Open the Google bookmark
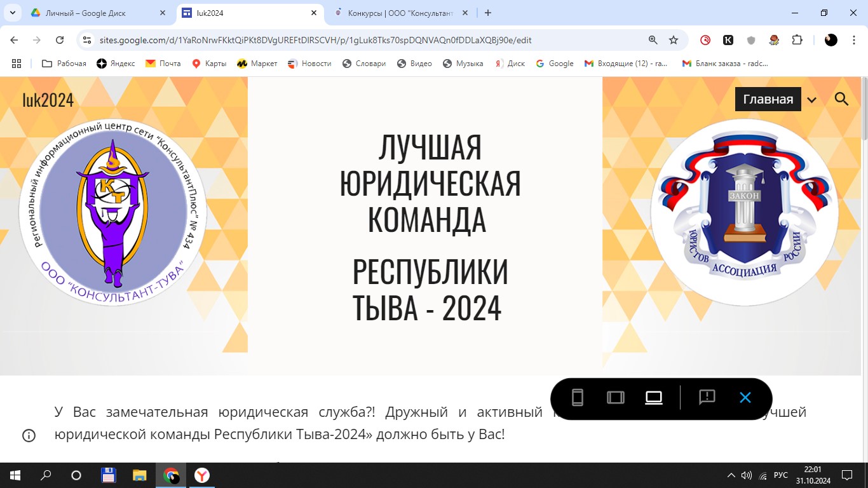This screenshot has width=868, height=488. tap(555, 64)
